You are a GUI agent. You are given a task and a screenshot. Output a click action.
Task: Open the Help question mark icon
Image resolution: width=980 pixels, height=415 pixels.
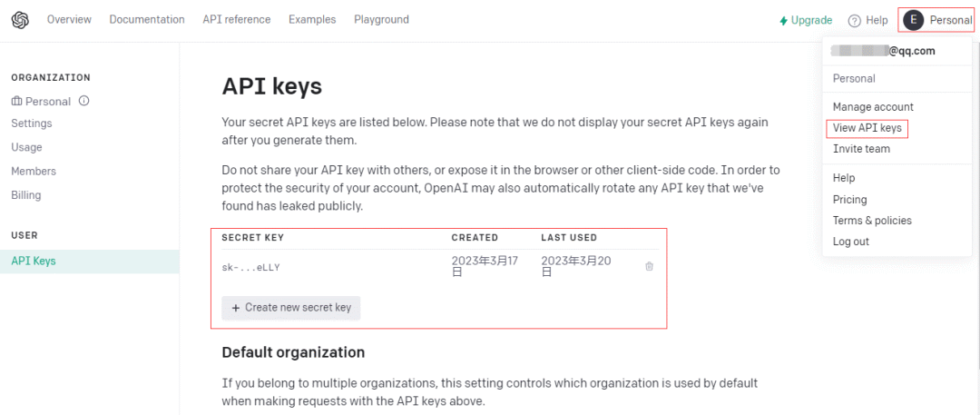coord(854,20)
